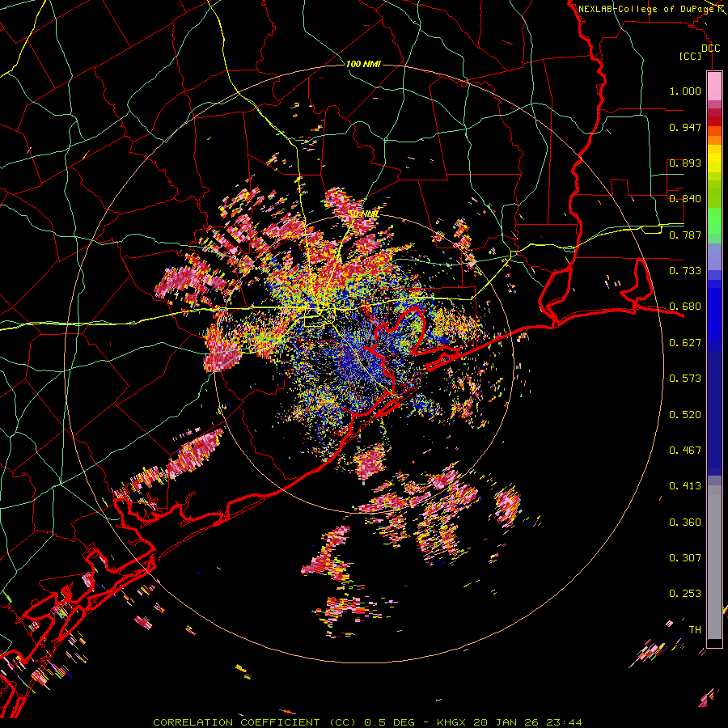The width and height of the screenshot is (728, 728).
Task: Click the KHGX station identifier
Action: [451, 722]
